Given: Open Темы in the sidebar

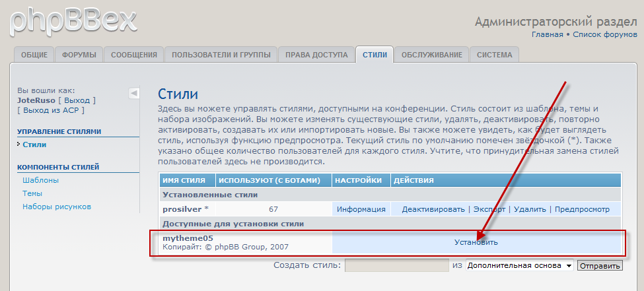Looking at the screenshot, I should (x=32, y=193).
